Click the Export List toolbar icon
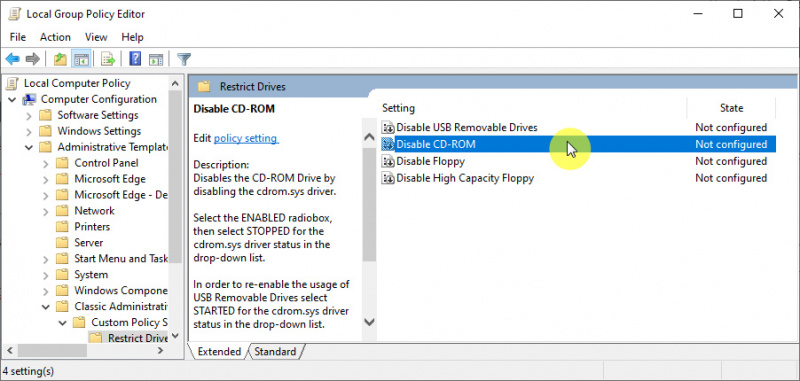The height and width of the screenshot is (381, 800). coord(108,59)
